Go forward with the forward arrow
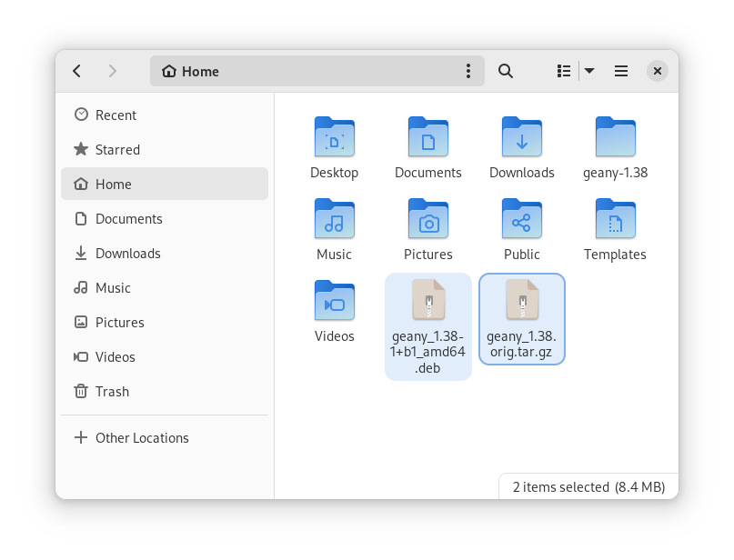 113,71
